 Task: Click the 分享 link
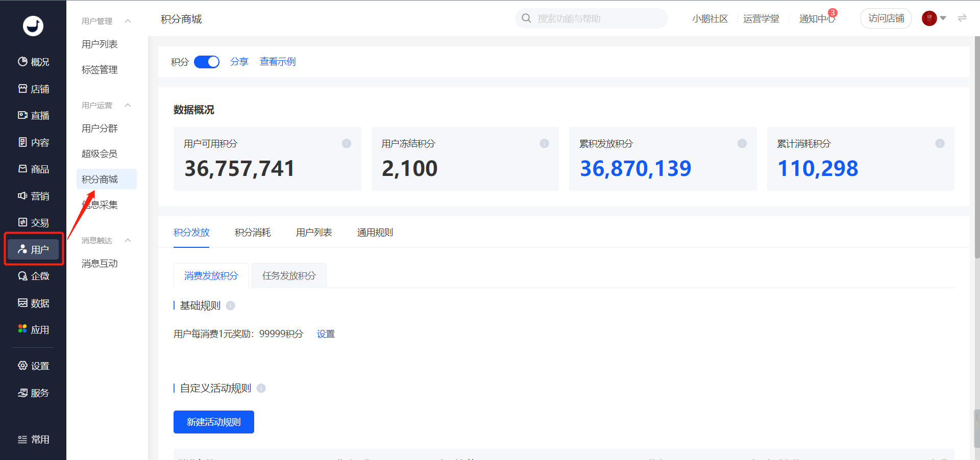(239, 62)
